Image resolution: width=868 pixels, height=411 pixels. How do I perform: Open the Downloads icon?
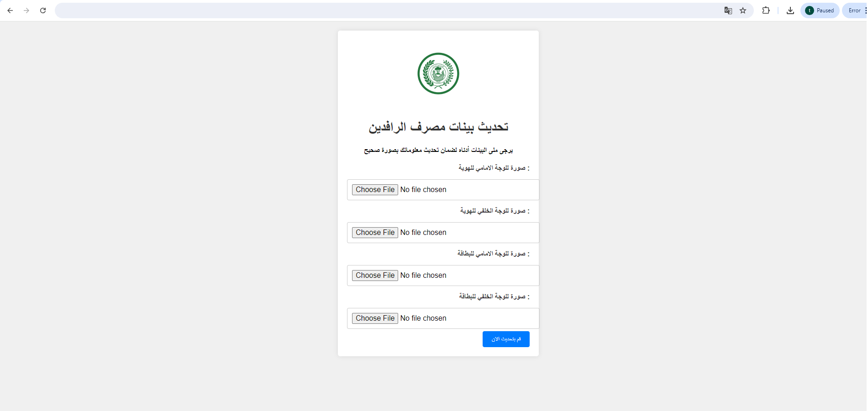[x=790, y=10]
